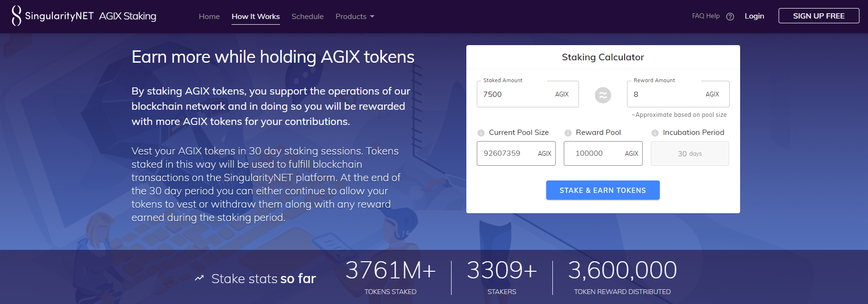Switch to the Home tab
This screenshot has height=304, width=868.
209,16
